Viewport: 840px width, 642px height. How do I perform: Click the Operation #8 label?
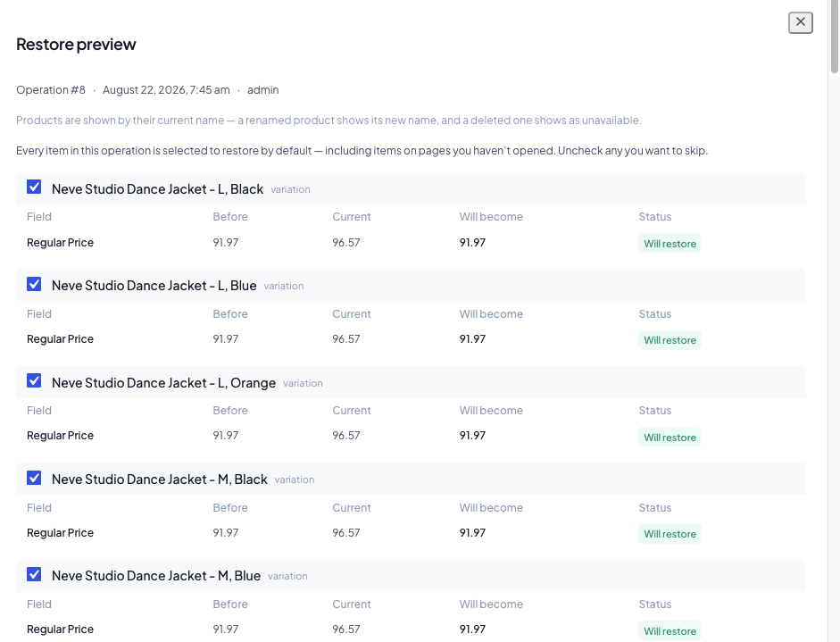[x=51, y=90]
